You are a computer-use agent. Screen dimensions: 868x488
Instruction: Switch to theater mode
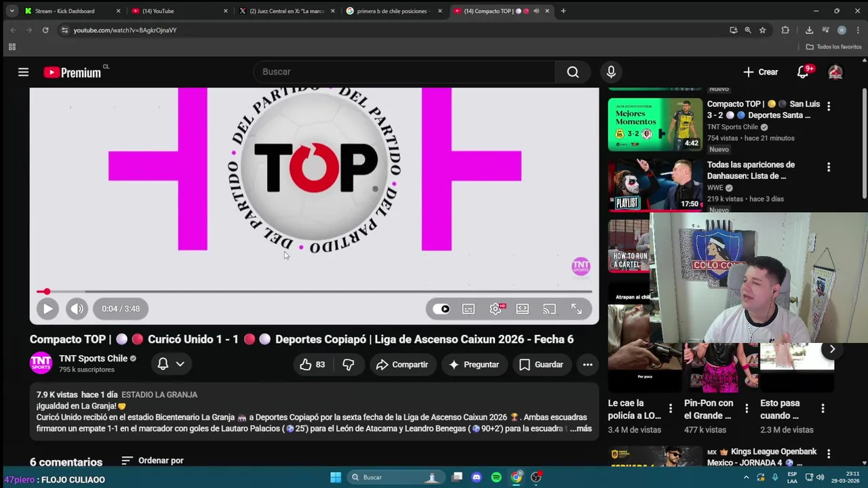coord(522,309)
